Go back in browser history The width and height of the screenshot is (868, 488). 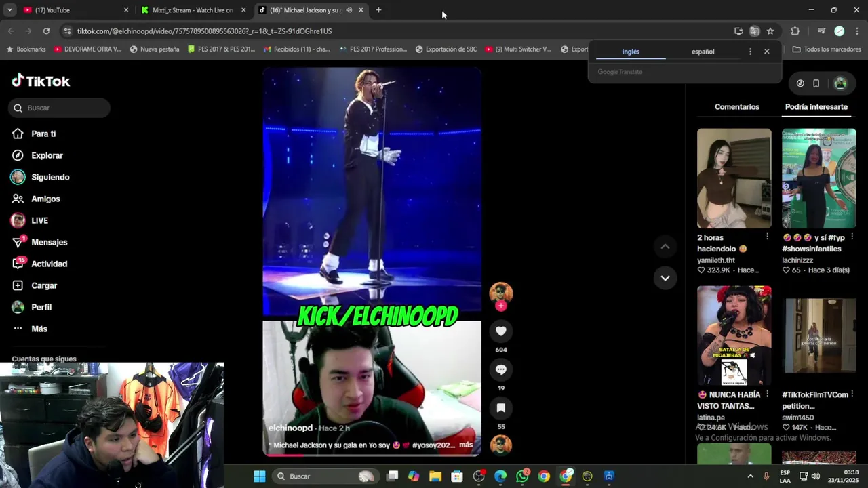pyautogui.click(x=11, y=31)
